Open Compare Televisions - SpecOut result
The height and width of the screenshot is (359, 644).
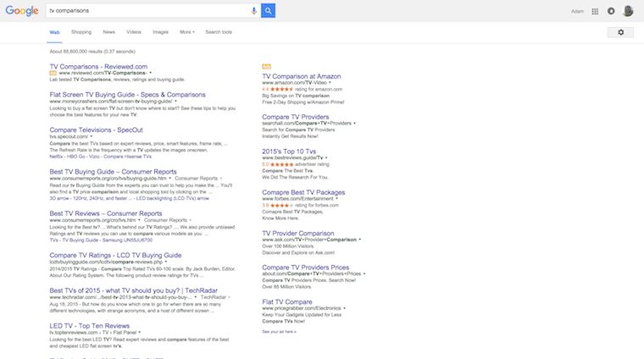click(x=96, y=130)
